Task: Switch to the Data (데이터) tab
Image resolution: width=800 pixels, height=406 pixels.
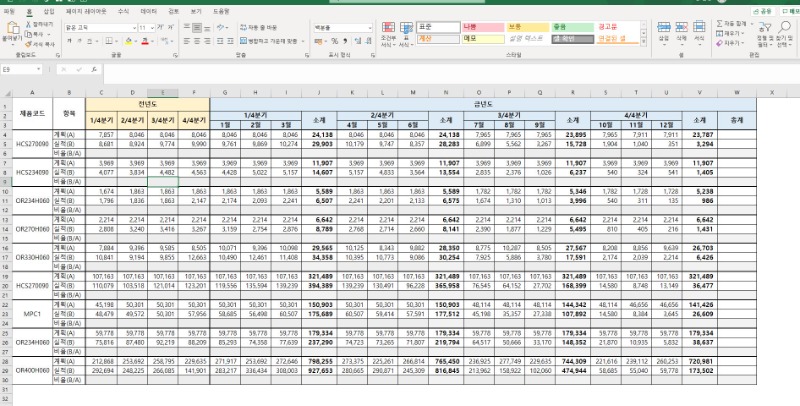Action: click(x=148, y=11)
